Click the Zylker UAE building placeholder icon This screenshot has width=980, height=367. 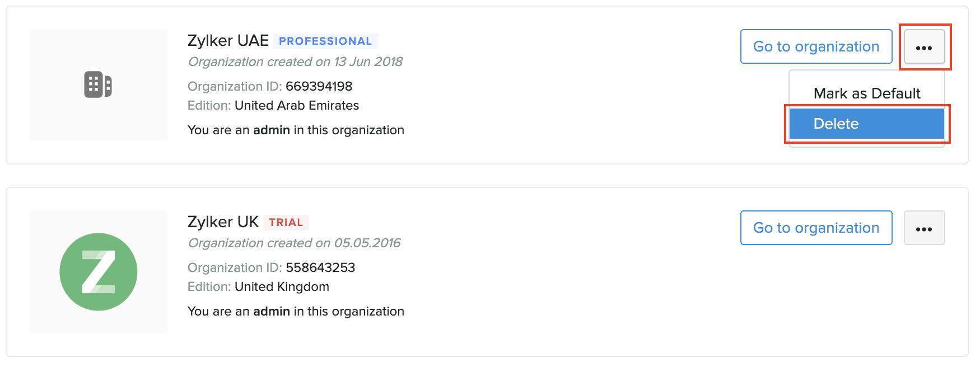coord(98,84)
